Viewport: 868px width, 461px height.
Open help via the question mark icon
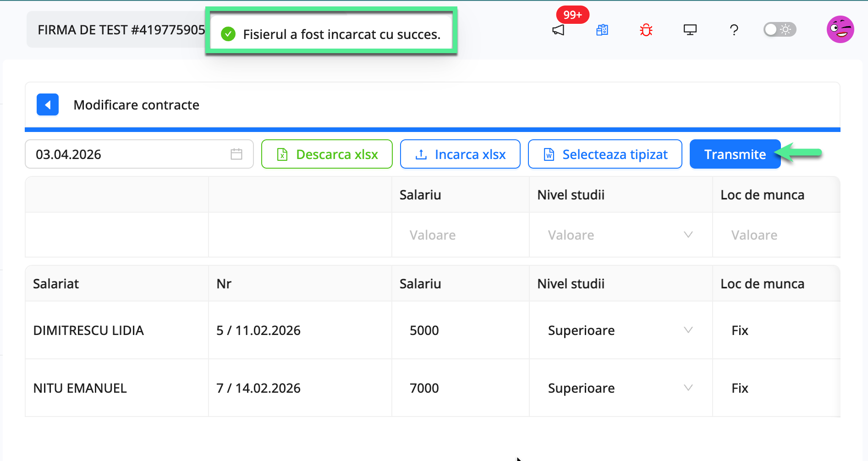pos(734,30)
